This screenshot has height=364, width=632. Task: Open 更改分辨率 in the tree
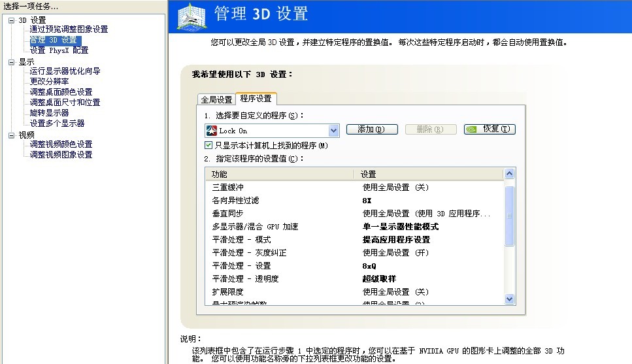[49, 82]
